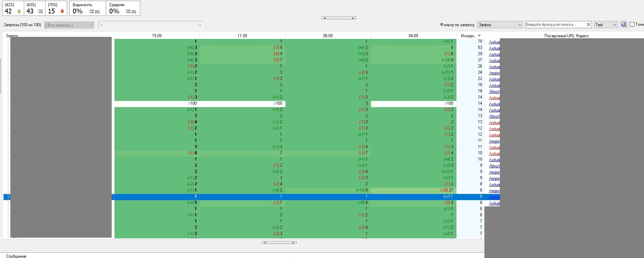This screenshot has height=258, width=644.
Task: Select the (+19) 8 cell
Action: (328, 190)
